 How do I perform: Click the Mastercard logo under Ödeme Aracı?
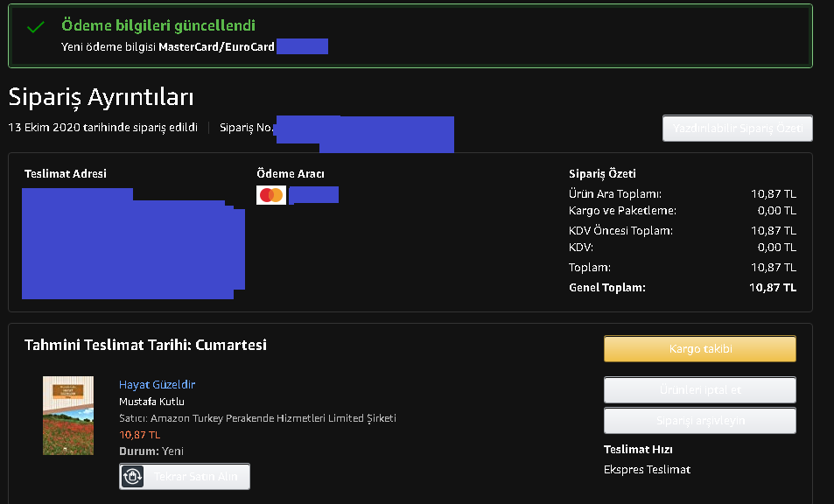pyautogui.click(x=271, y=195)
